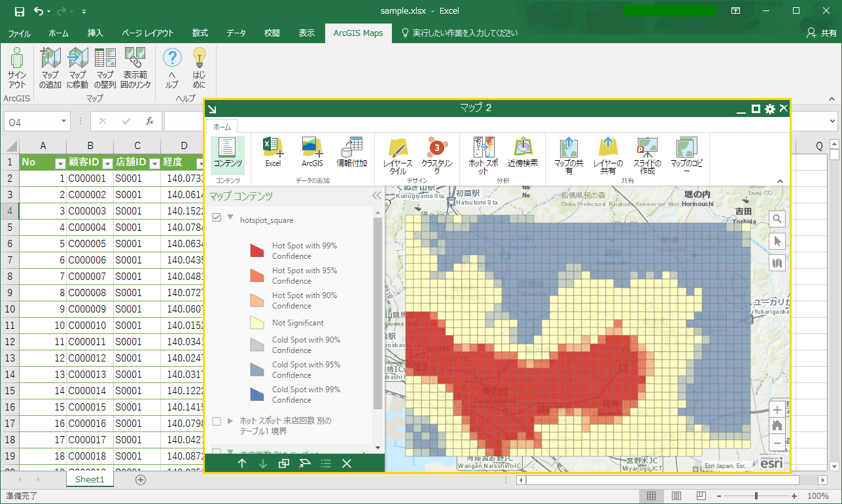Select the Sheet1 worksheet tab
Viewport: 842px width, 504px height.
[90, 479]
